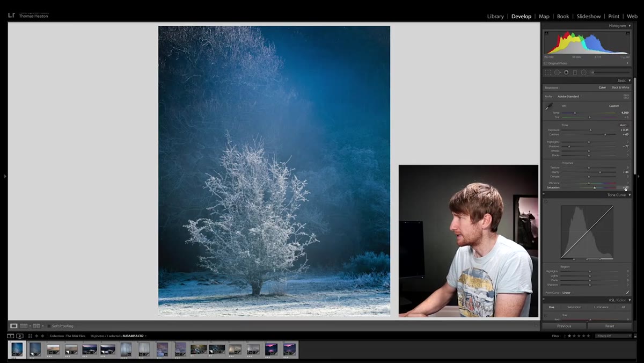Collapse the Basic panel
This screenshot has height=363, width=644.
[630, 81]
